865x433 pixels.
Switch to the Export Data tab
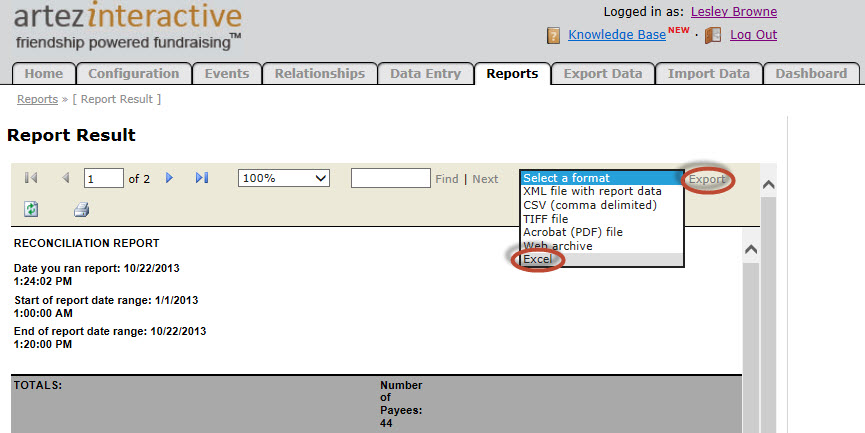[602, 73]
